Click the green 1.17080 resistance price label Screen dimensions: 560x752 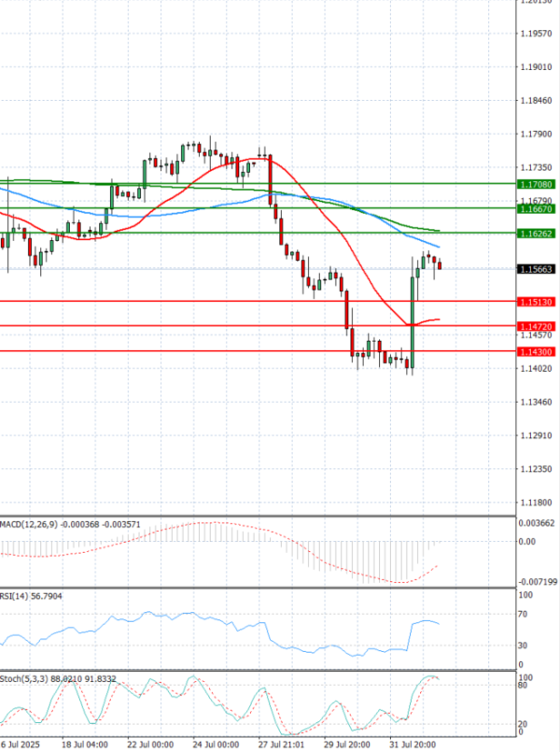click(x=536, y=184)
